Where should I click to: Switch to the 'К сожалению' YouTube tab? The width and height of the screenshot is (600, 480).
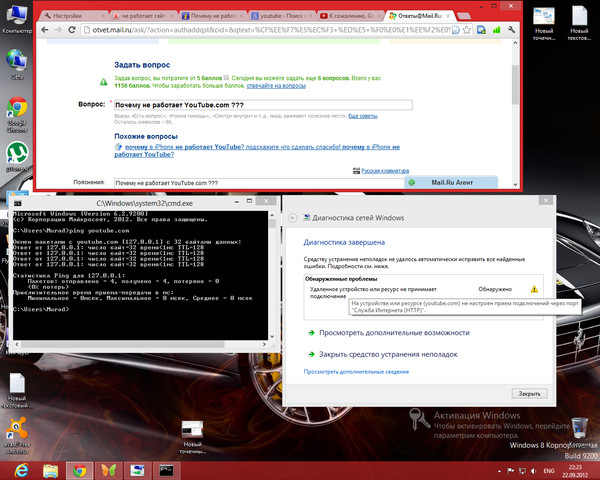[x=351, y=16]
